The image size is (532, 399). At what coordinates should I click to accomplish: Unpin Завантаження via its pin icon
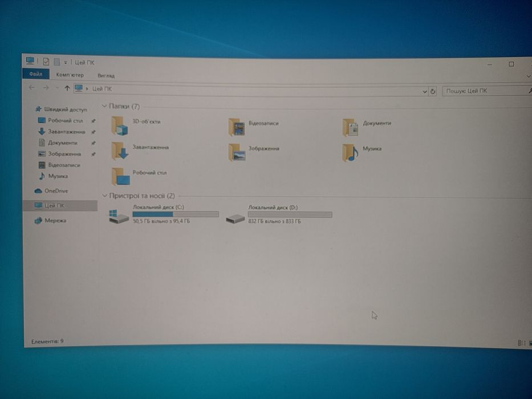click(94, 132)
